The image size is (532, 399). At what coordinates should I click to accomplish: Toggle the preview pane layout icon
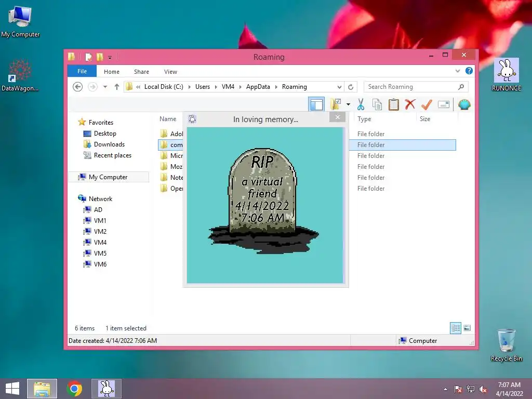click(x=316, y=104)
